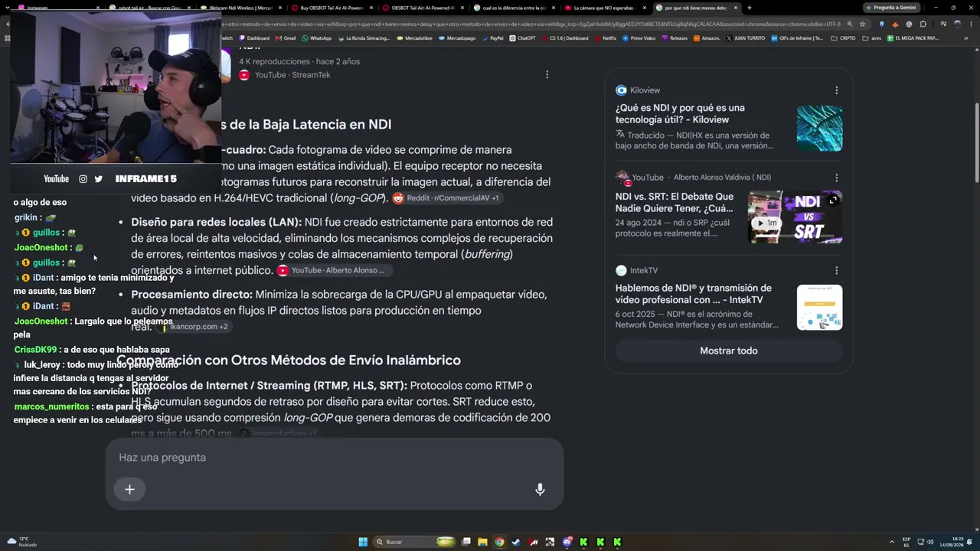Click chat username JoacOneshot saying 'Largalo'
The width and height of the screenshot is (980, 551).
point(41,321)
